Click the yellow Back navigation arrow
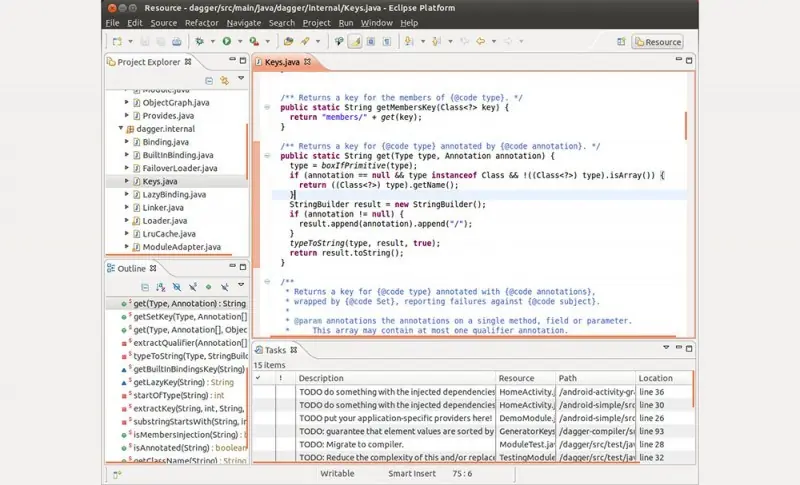This screenshot has width=800, height=485. (481, 42)
